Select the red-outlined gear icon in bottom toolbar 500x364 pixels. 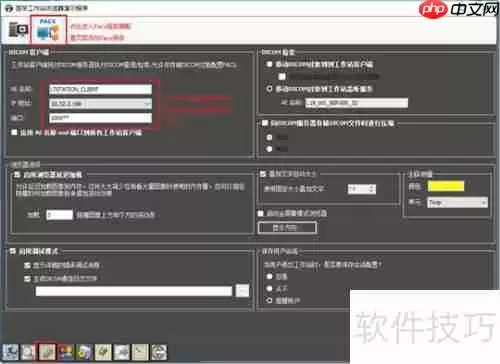click(x=47, y=352)
